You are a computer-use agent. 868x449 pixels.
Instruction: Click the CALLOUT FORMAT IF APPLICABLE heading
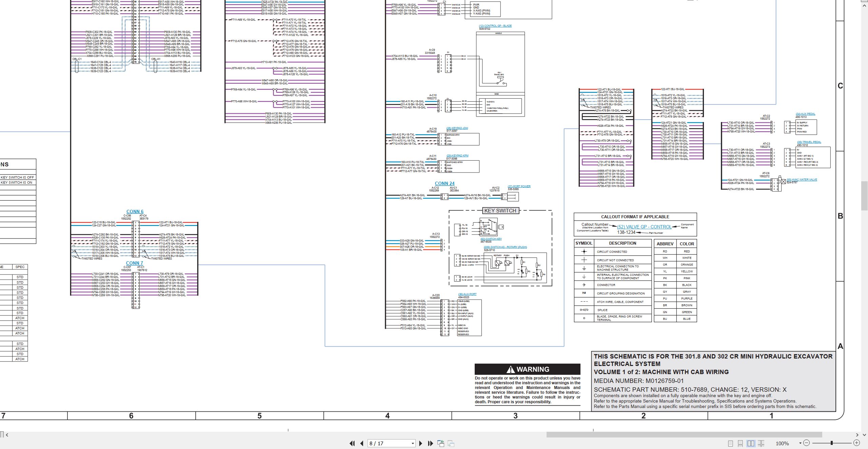tap(635, 217)
